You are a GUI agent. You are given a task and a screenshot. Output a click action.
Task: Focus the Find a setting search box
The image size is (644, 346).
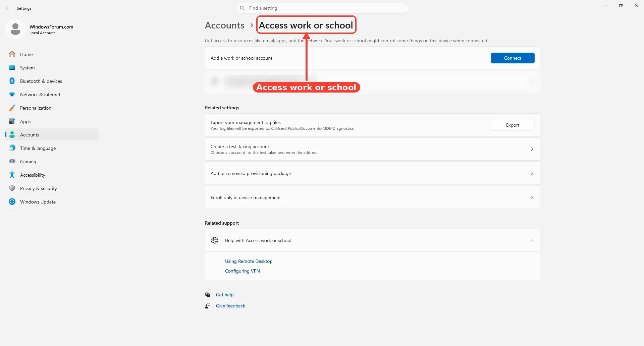tap(322, 8)
